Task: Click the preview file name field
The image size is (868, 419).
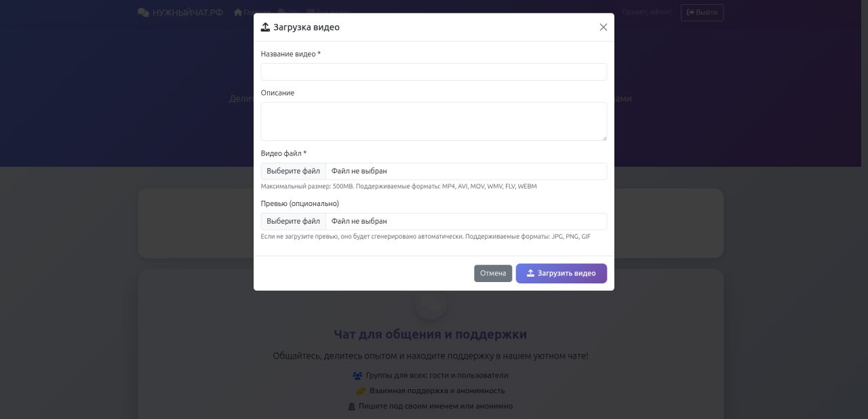Action: click(x=466, y=222)
